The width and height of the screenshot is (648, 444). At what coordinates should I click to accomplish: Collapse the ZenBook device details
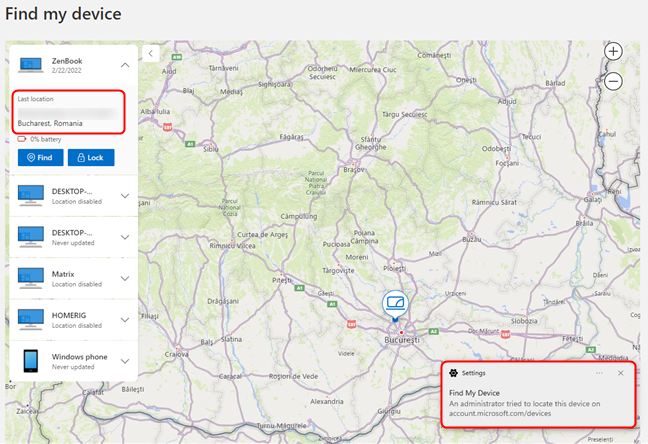point(125,65)
